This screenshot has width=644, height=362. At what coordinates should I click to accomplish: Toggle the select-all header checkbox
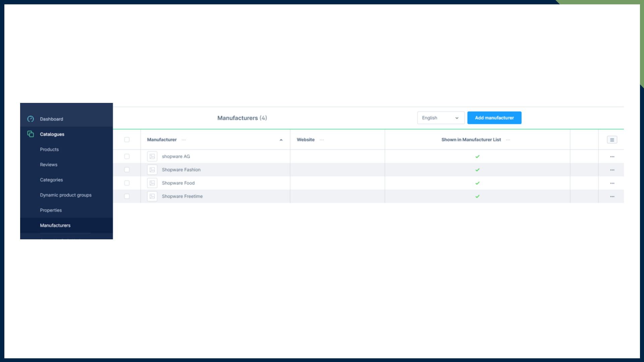[127, 140]
